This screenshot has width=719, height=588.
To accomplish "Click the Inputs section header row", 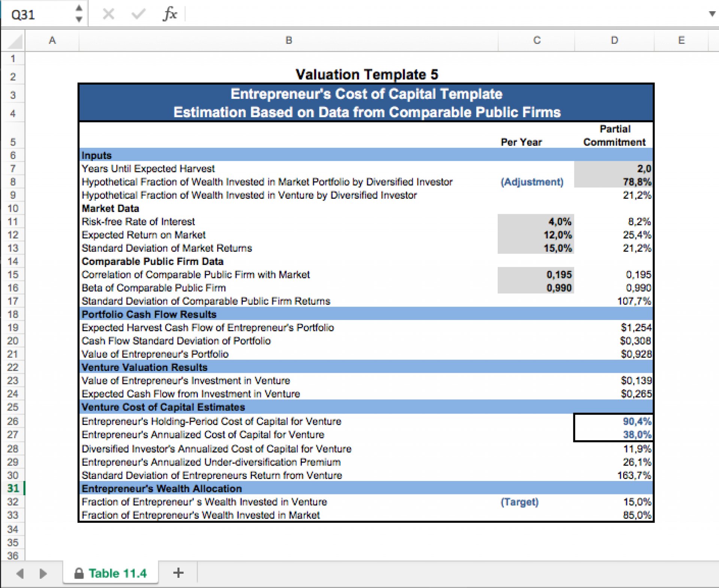I will 366,155.
